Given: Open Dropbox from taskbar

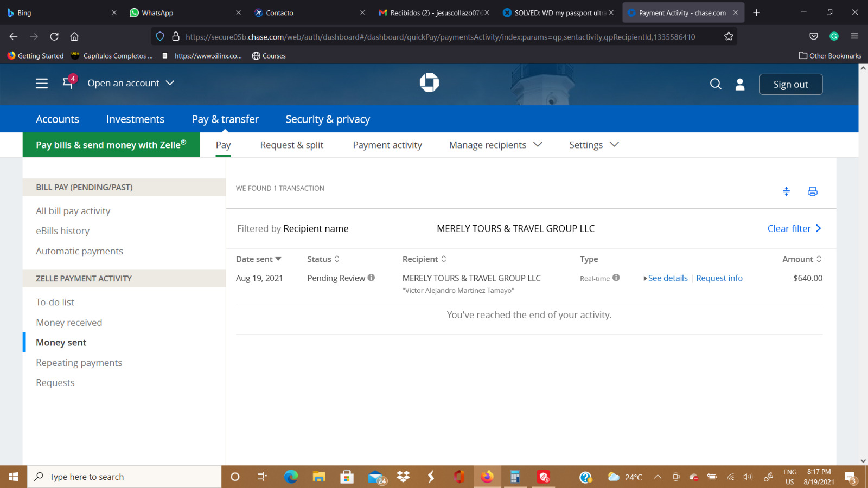Looking at the screenshot, I should click(x=403, y=477).
